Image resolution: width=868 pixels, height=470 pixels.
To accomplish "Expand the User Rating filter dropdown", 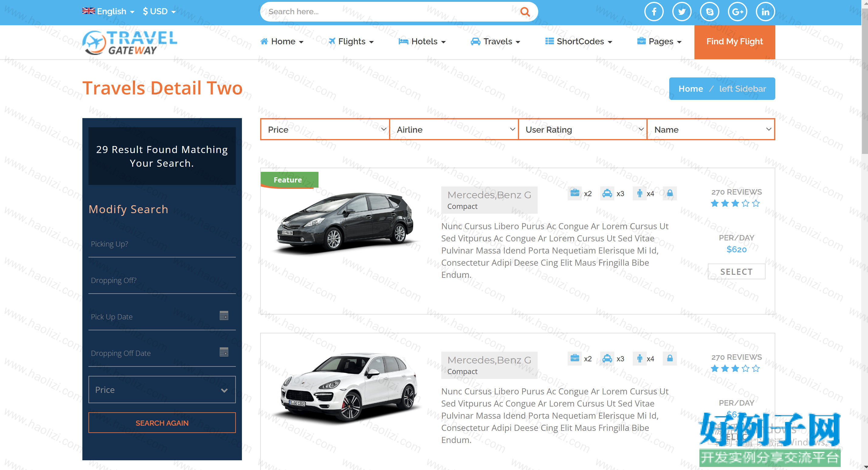I will [x=583, y=129].
